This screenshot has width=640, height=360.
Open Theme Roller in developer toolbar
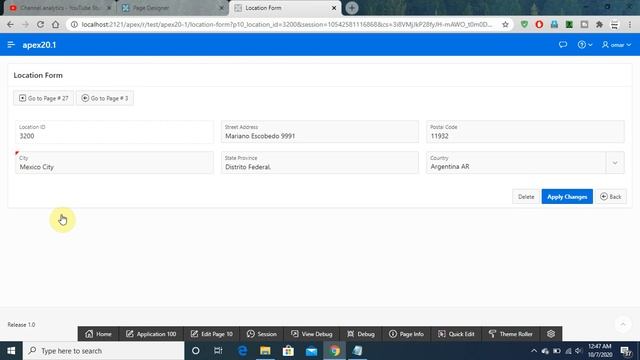coord(511,334)
